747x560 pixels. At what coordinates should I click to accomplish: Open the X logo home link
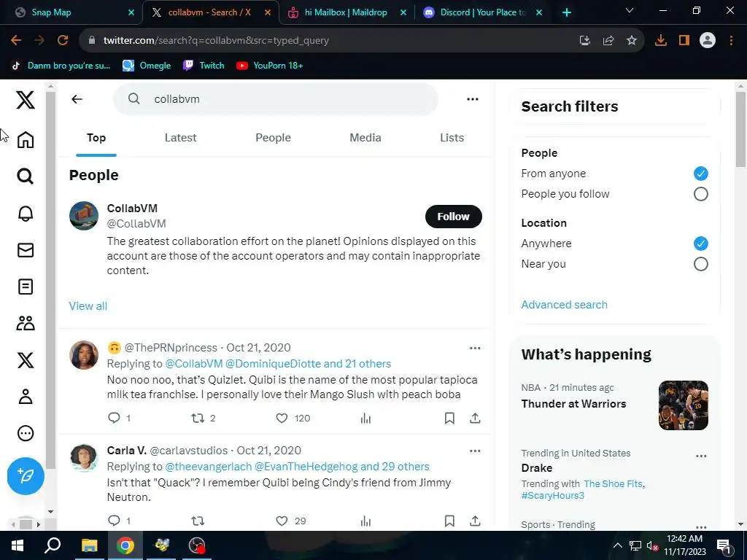26,100
